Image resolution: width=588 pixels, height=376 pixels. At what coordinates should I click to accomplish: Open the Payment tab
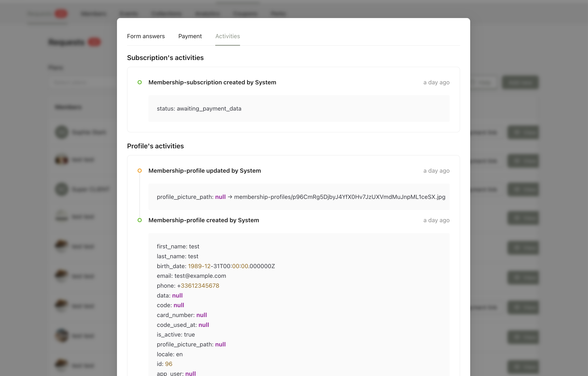190,36
